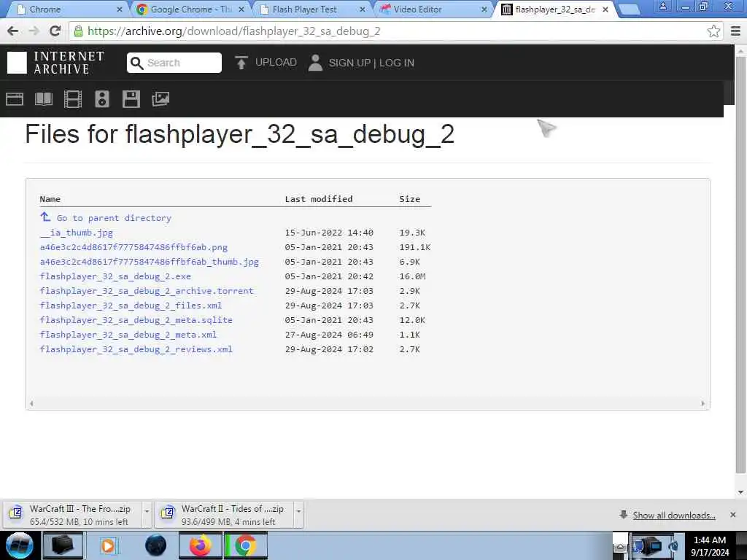Open the Windows Start button

pos(20,545)
